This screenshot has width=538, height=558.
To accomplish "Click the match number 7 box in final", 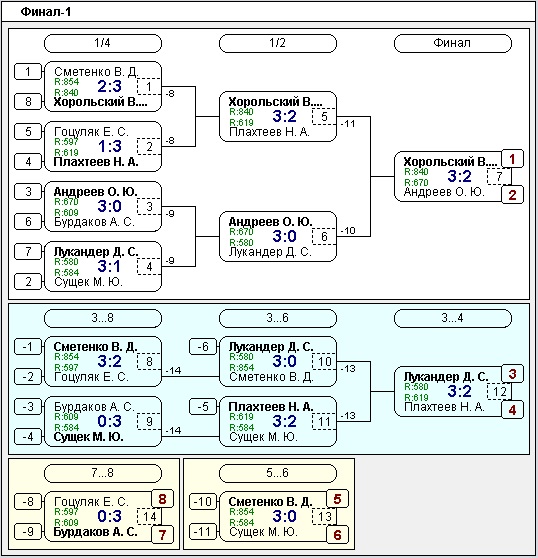I will (x=499, y=177).
